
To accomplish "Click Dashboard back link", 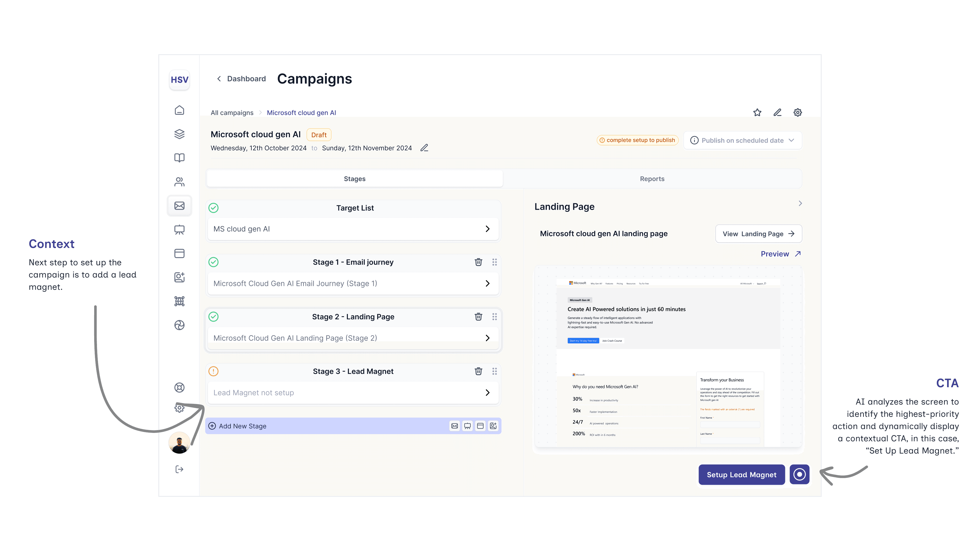I will (x=246, y=79).
